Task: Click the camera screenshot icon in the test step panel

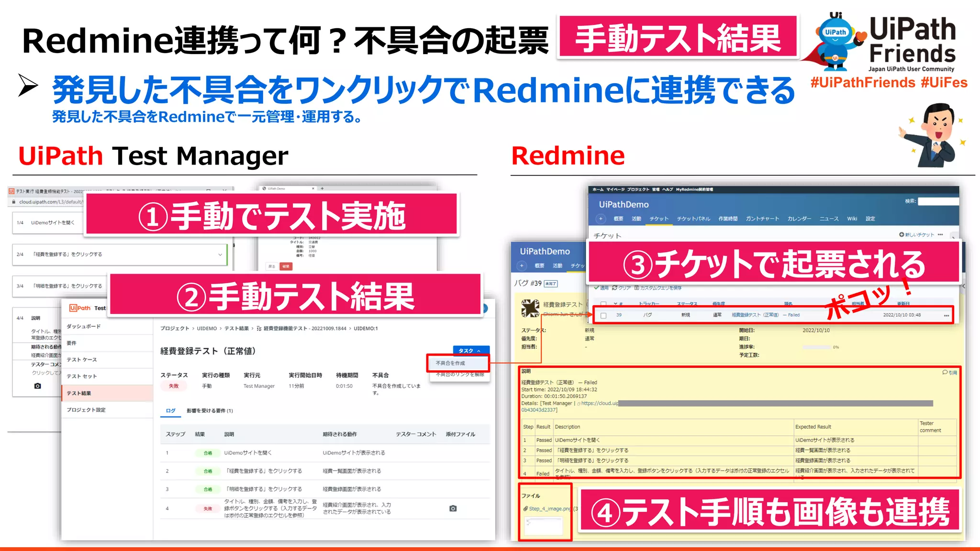Action: (x=38, y=386)
